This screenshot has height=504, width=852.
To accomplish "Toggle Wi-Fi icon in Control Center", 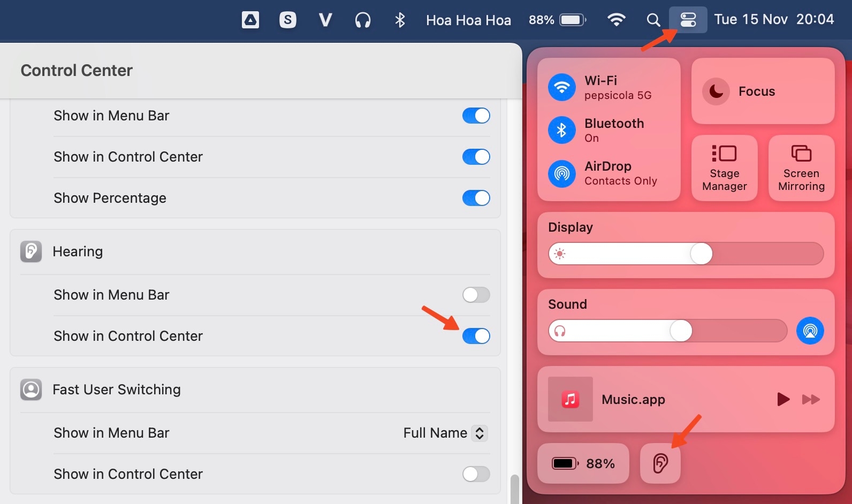I will click(562, 87).
